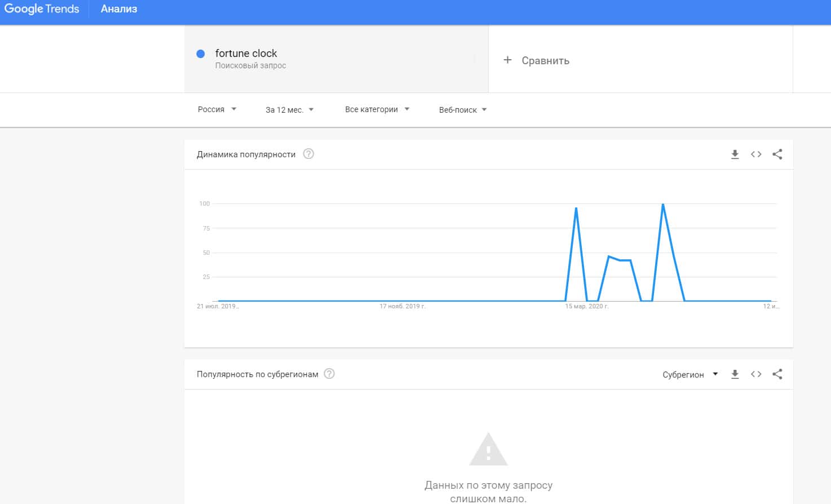831x504 pixels.
Task: Download the Динамика популярности chart data
Action: [x=735, y=154]
